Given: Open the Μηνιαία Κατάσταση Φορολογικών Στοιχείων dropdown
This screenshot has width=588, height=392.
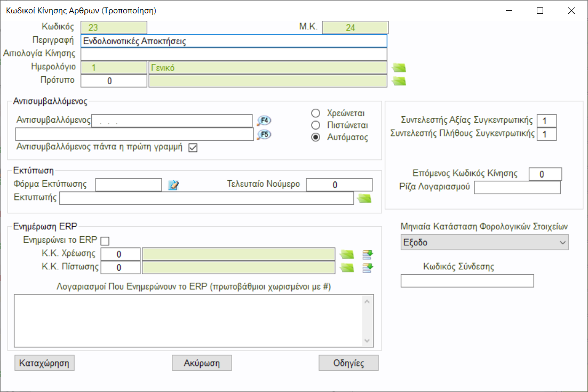Looking at the screenshot, I should pyautogui.click(x=484, y=243).
